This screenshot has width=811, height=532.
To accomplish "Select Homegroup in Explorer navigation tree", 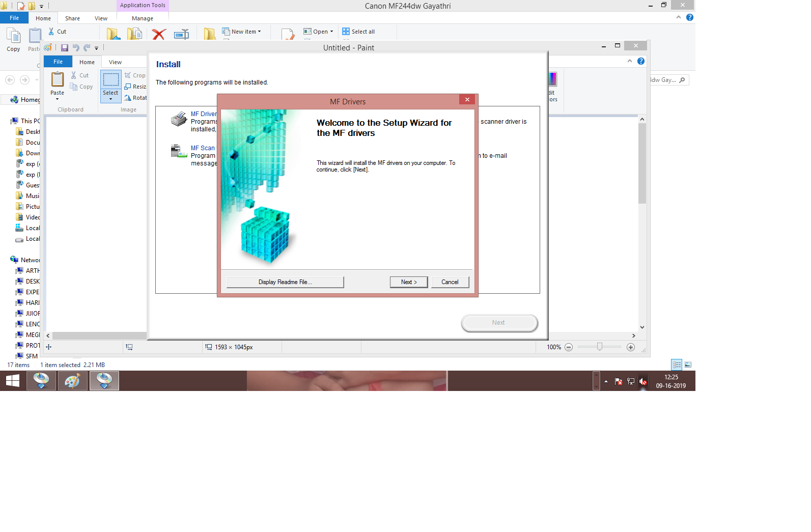I will point(25,100).
